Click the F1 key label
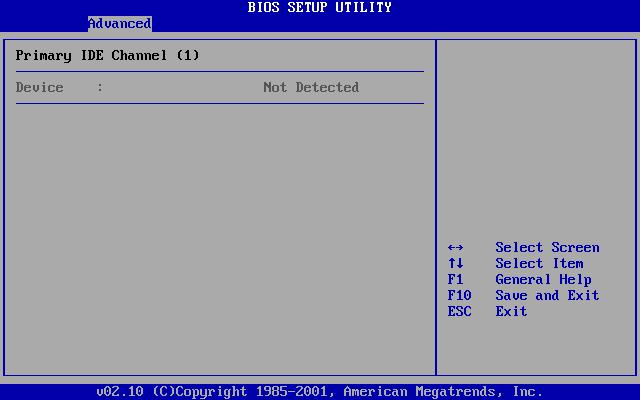 (456, 280)
